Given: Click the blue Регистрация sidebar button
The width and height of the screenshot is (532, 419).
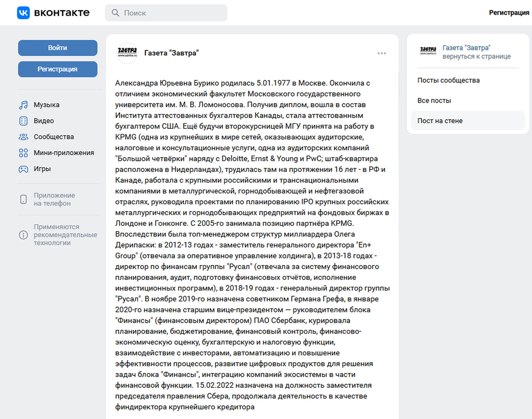Looking at the screenshot, I should click(58, 69).
